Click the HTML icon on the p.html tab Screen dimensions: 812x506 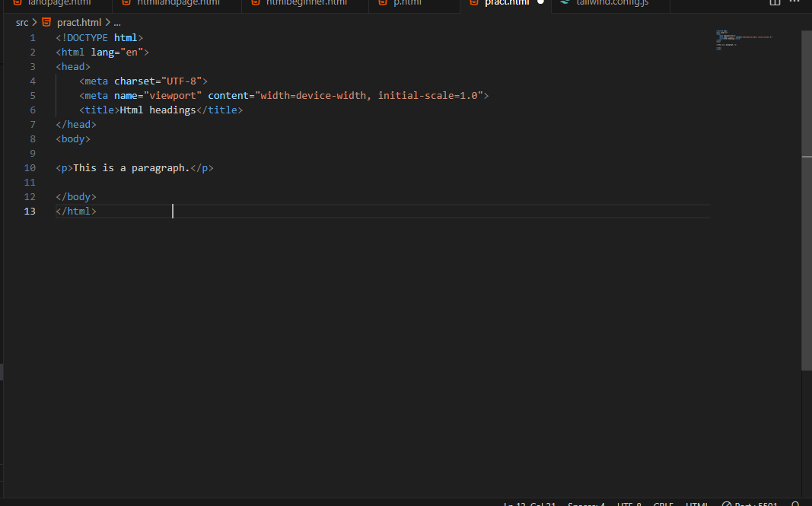pos(383,2)
